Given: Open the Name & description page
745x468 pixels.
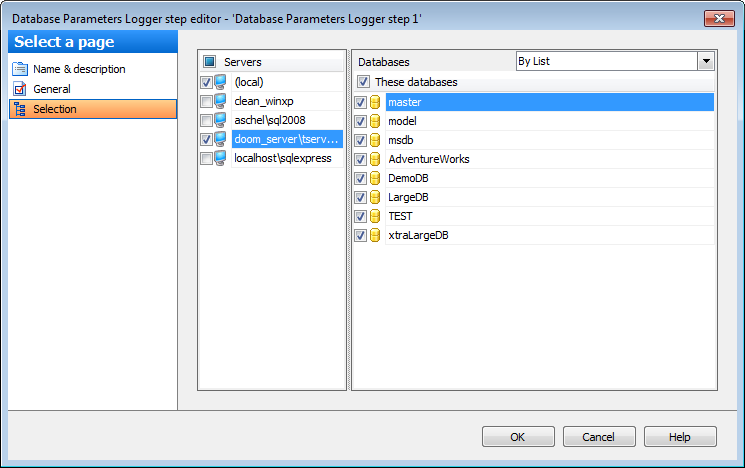Looking at the screenshot, I should click(79, 69).
